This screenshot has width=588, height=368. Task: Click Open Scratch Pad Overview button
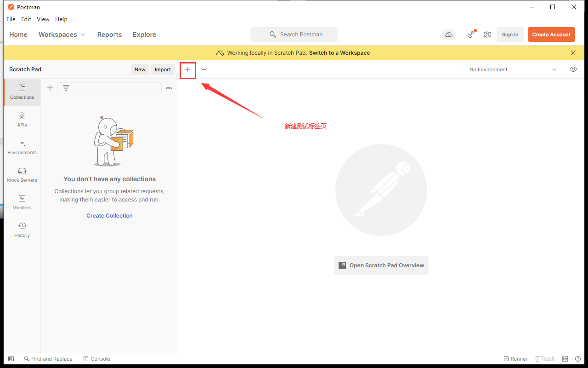(x=381, y=265)
